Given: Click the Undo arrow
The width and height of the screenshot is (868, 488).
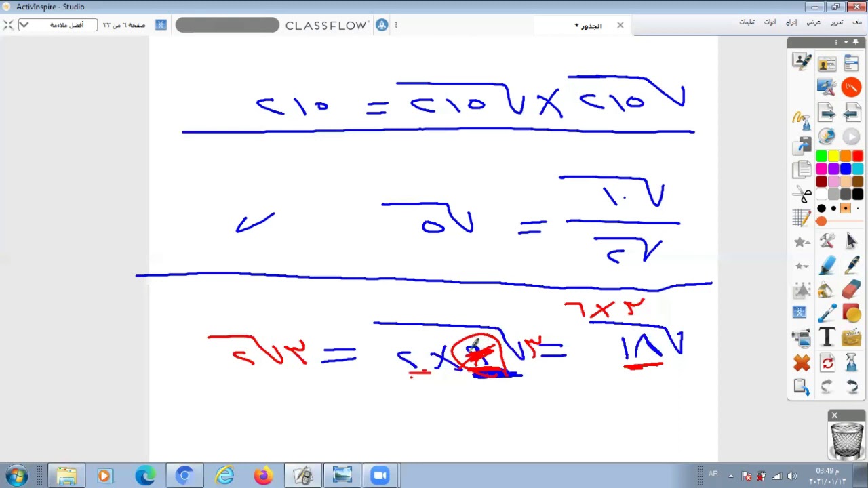Looking at the screenshot, I should (x=852, y=387).
